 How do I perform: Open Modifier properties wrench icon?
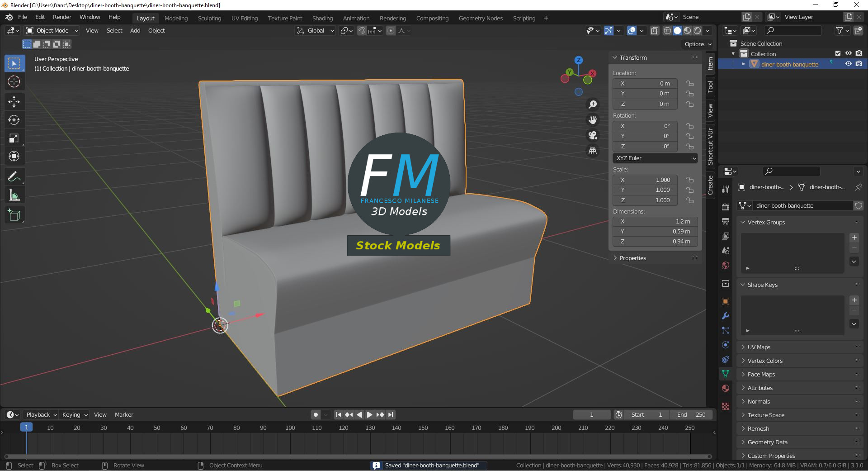[x=726, y=316]
